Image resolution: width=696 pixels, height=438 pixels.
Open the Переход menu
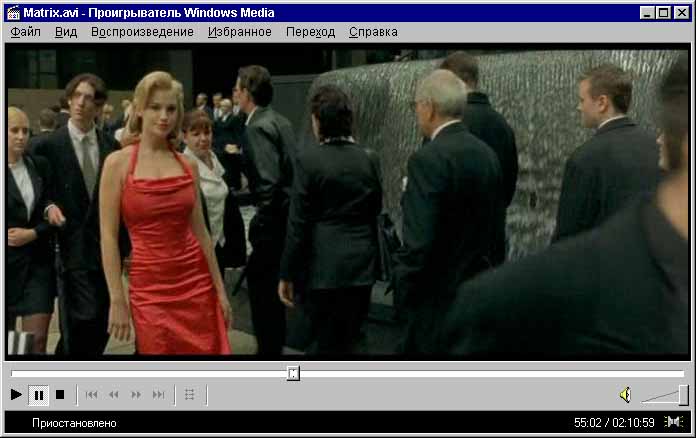[x=310, y=32]
